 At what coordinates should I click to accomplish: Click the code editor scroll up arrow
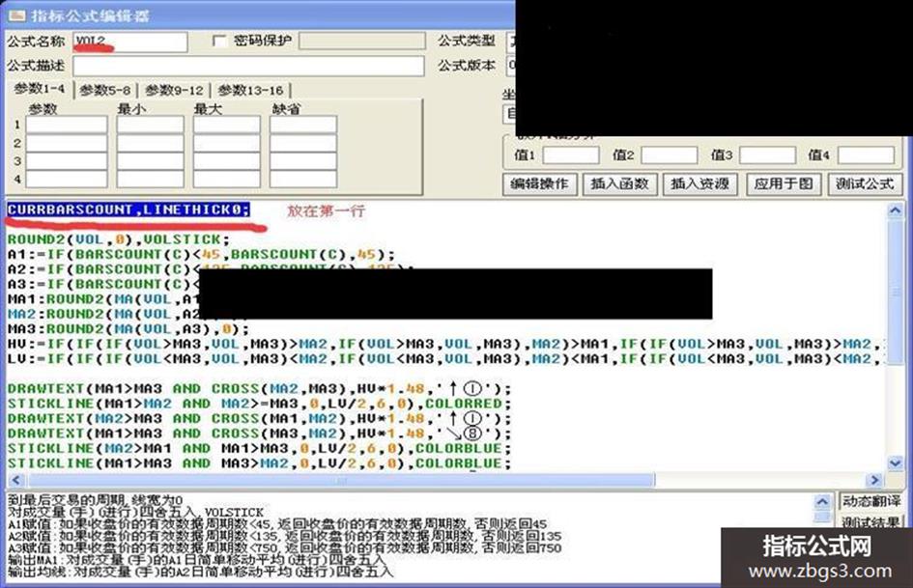point(895,210)
